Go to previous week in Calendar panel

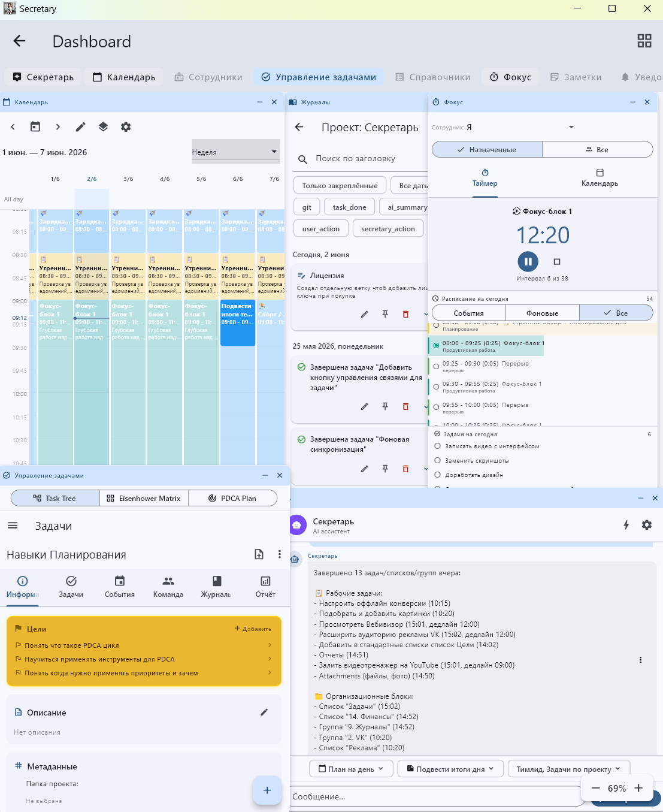pos(13,127)
